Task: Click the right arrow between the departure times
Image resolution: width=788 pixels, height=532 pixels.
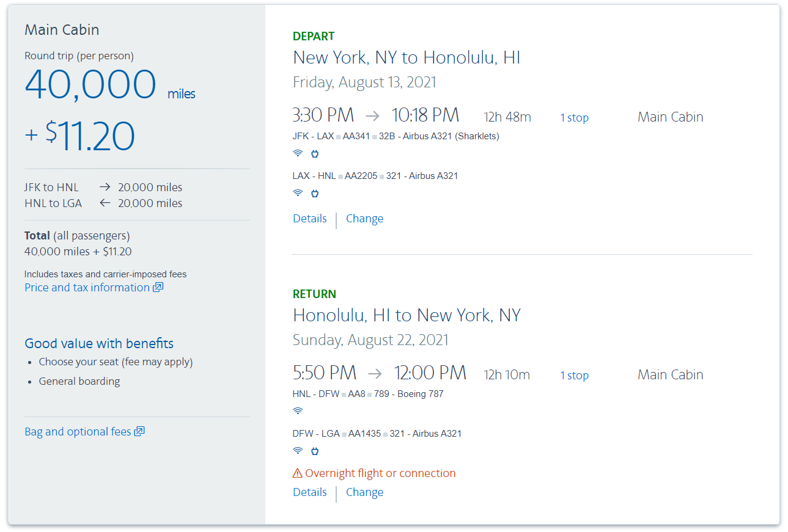Action: [x=372, y=115]
